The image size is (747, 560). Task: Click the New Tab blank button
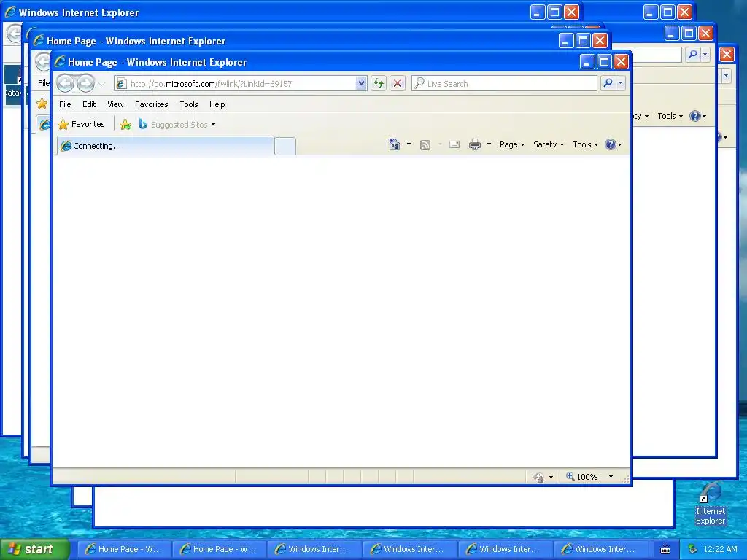[285, 146]
